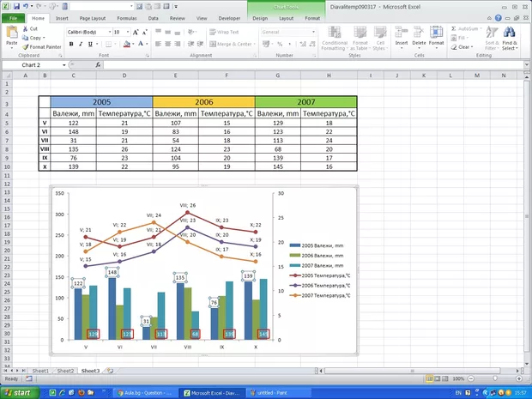
Task: Open the Copy dropdown arrow
Action: click(44, 38)
